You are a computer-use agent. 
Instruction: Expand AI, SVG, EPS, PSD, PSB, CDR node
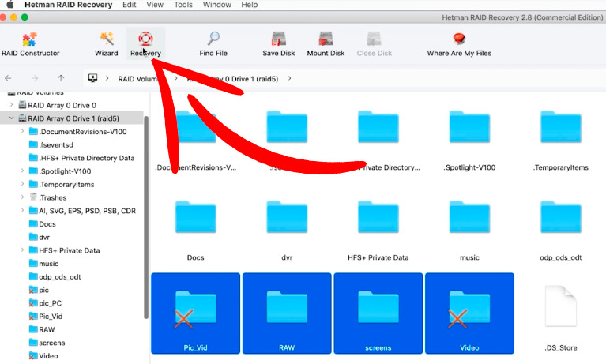coord(22,210)
